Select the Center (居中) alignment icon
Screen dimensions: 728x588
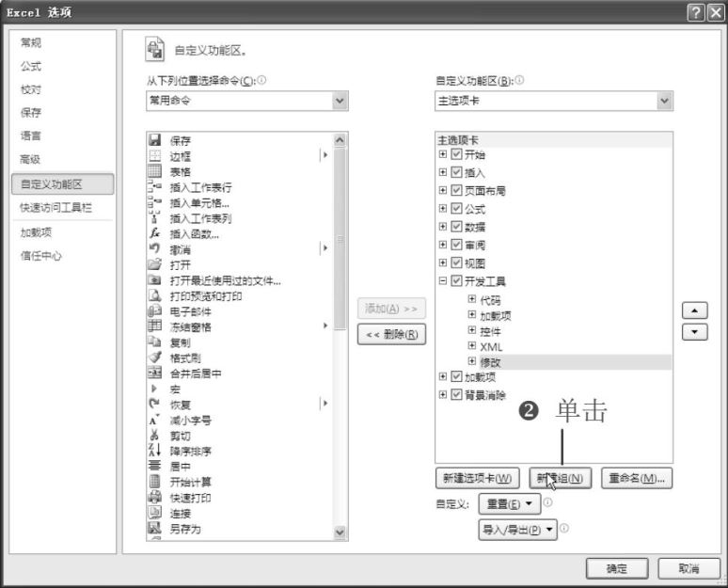(154, 466)
